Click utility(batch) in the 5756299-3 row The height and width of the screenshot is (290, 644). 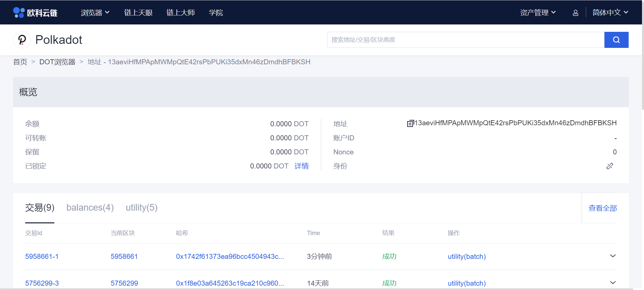[467, 283]
